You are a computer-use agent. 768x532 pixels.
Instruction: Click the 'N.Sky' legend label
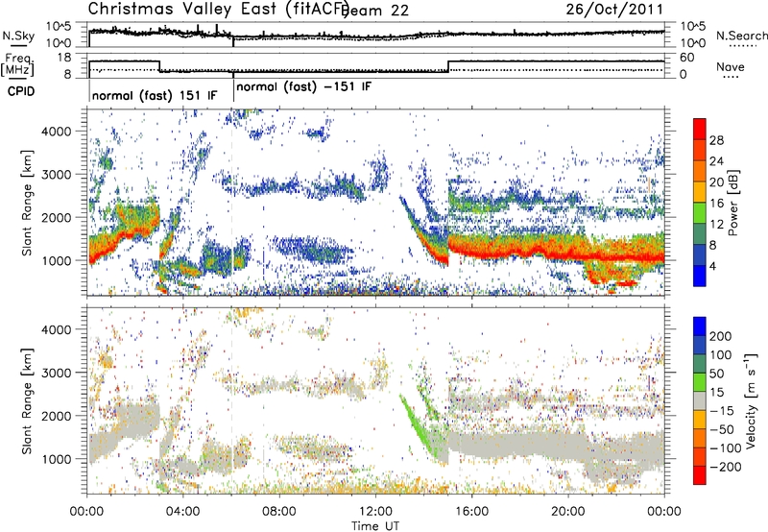coord(18,36)
